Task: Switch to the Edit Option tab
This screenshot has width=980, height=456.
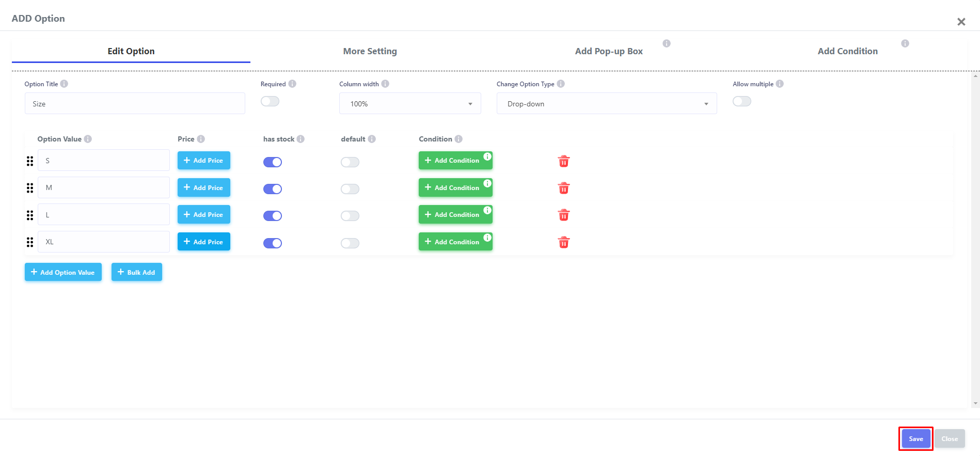Action: pyautogui.click(x=131, y=51)
